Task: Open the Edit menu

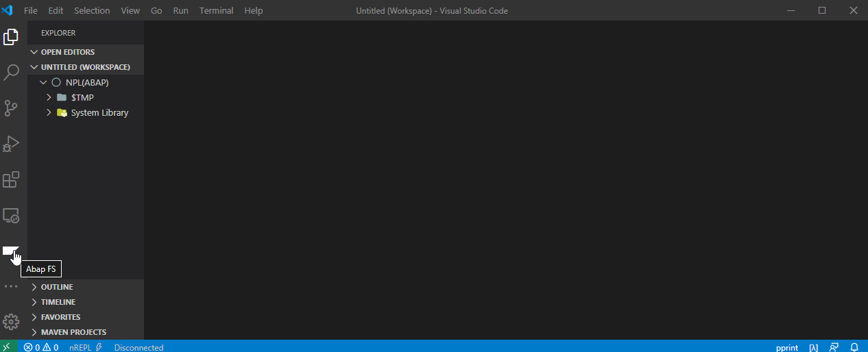Action: (x=56, y=10)
